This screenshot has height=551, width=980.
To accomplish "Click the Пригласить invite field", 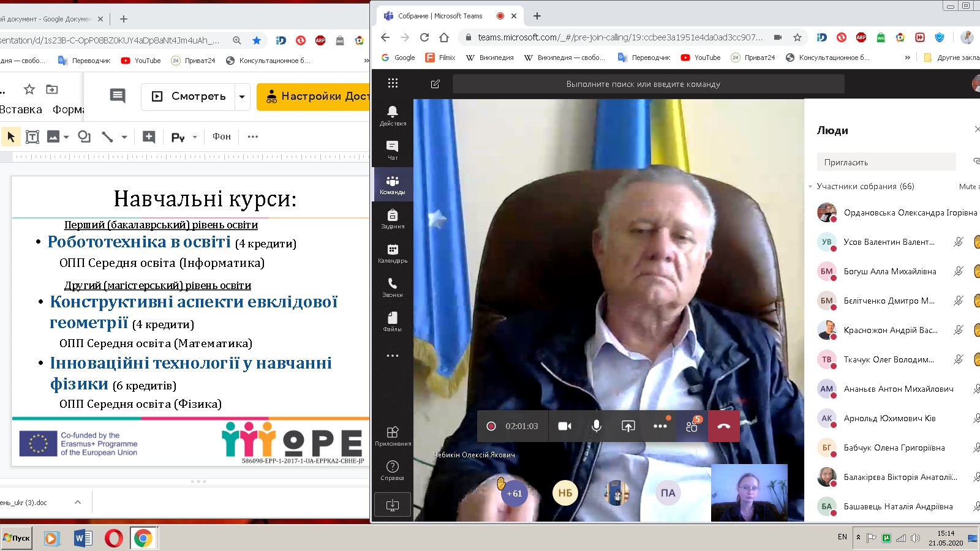I will (x=886, y=162).
